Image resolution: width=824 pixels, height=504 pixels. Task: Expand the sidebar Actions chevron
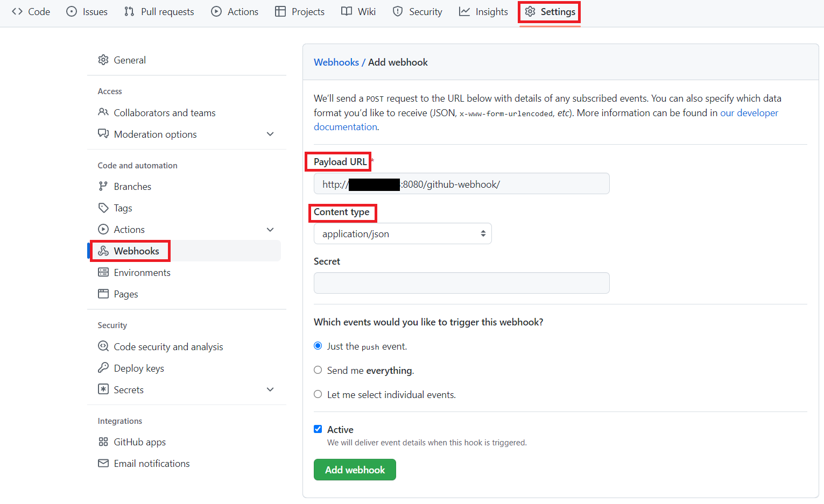270,230
